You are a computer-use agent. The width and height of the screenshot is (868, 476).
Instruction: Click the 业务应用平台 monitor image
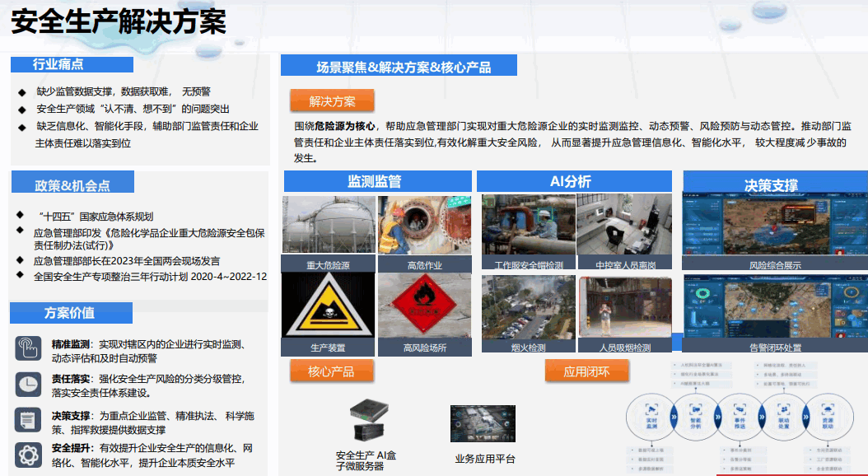coord(483,423)
